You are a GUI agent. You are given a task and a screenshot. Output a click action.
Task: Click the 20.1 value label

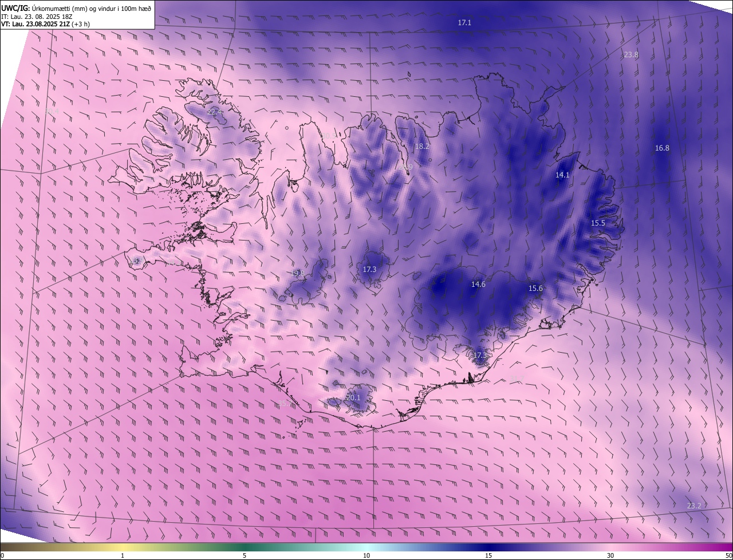pyautogui.click(x=353, y=398)
